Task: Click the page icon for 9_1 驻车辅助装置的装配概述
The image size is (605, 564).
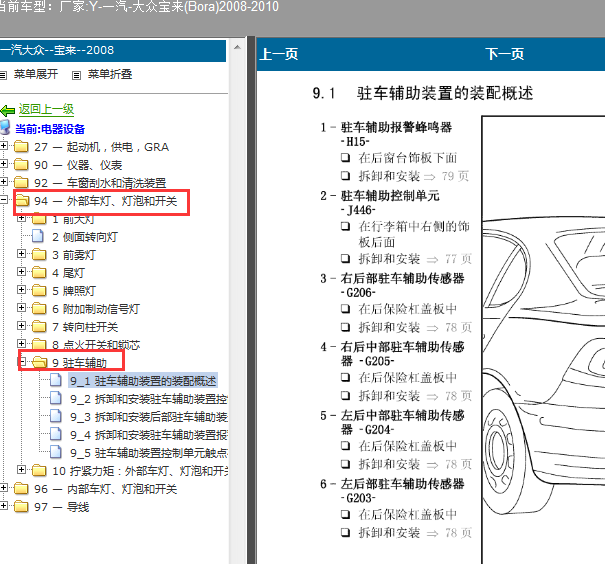Action: tap(56, 380)
